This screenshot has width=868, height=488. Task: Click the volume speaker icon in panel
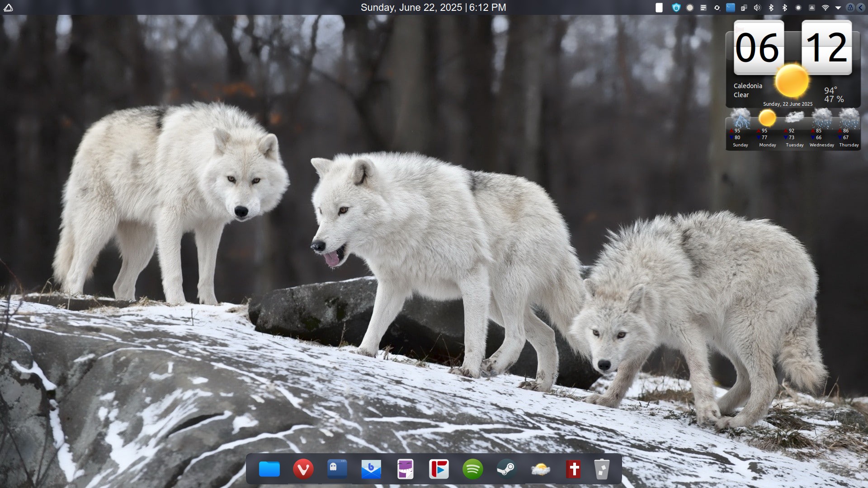757,8
